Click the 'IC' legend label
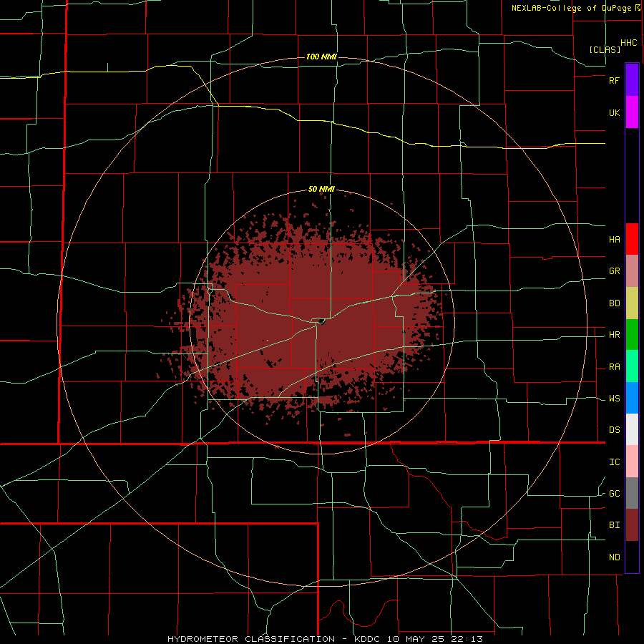 point(614,462)
